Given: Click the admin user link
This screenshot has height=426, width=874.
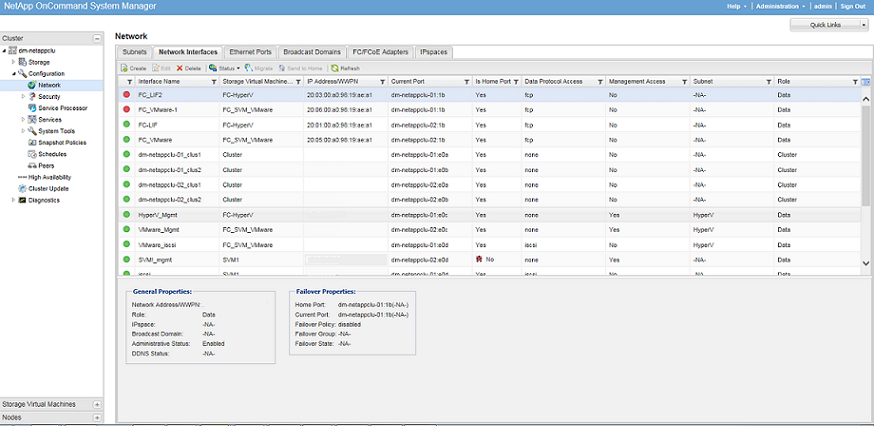Looking at the screenshot, I should (x=822, y=6).
